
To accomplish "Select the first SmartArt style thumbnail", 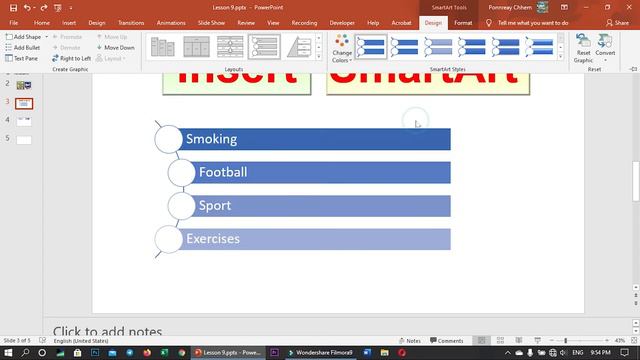I will click(371, 47).
